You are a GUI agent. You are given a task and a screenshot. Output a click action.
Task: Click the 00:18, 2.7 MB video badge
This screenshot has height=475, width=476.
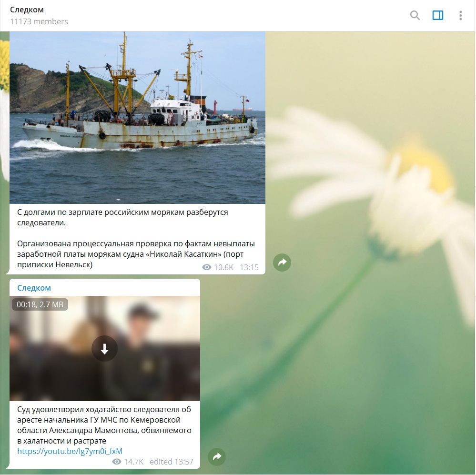click(40, 304)
